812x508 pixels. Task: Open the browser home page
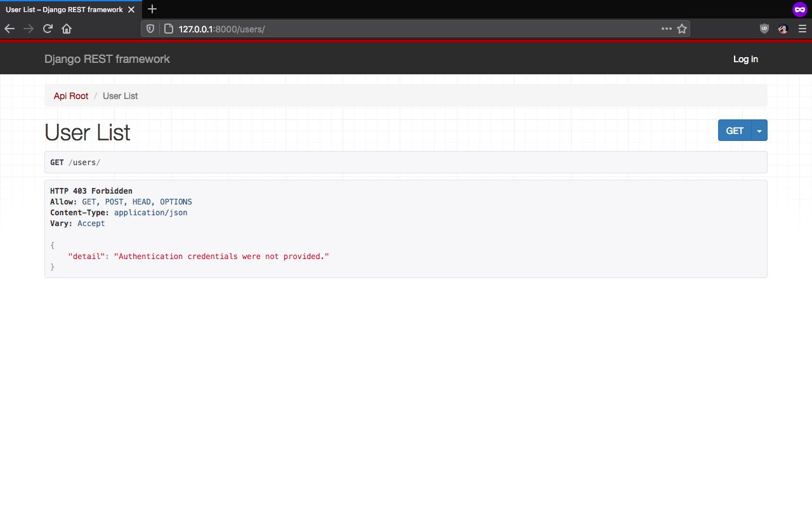[x=67, y=29]
